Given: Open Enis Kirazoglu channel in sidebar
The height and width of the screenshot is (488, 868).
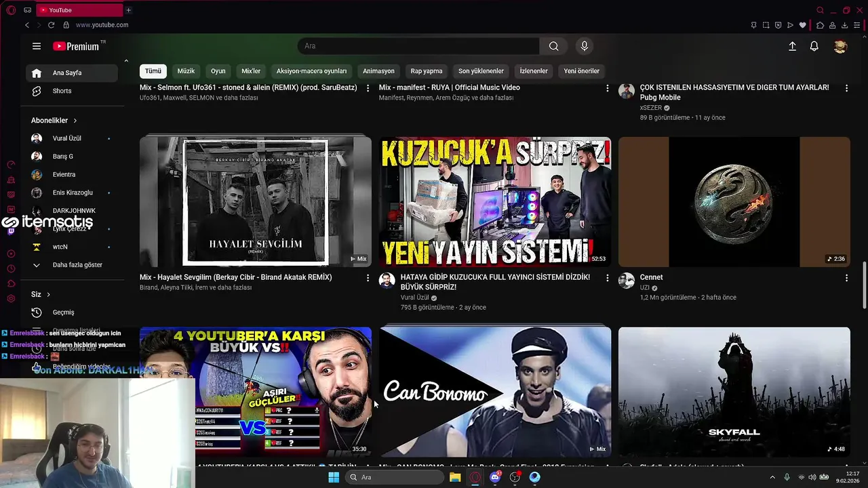Looking at the screenshot, I should pyautogui.click(x=73, y=192).
